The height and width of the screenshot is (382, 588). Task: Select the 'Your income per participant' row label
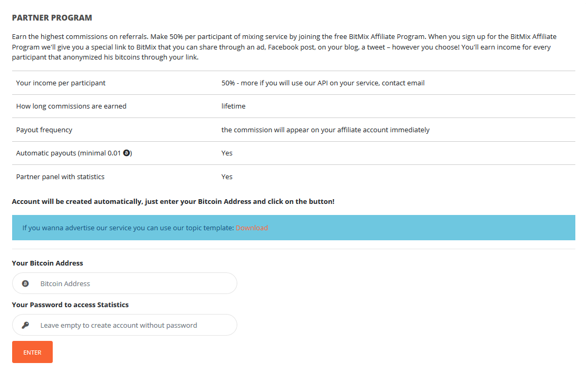(x=61, y=83)
